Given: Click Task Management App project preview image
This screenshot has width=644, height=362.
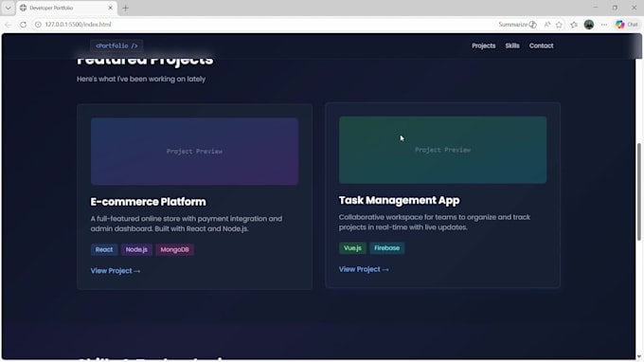Looking at the screenshot, I should pyautogui.click(x=443, y=150).
